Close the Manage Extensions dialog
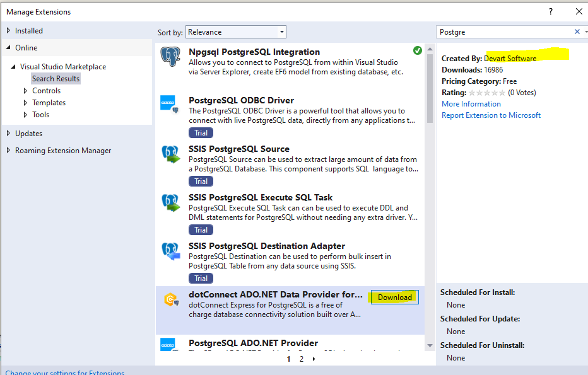The image size is (588, 375). pyautogui.click(x=579, y=11)
